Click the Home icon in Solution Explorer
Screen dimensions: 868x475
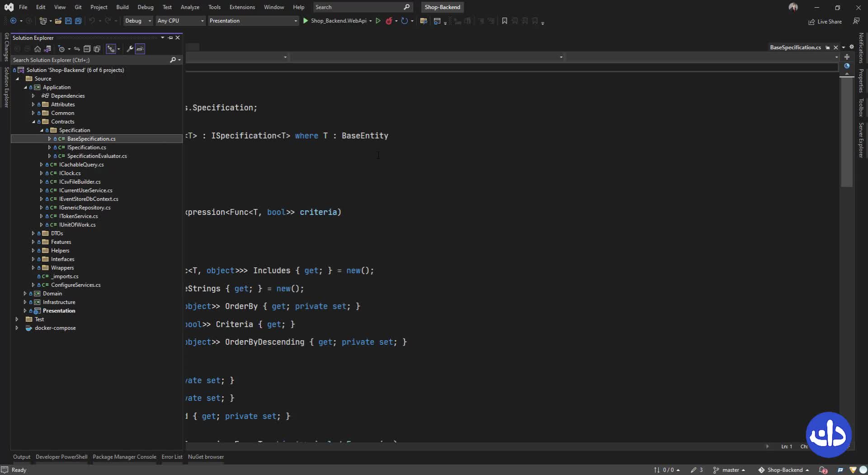38,49
